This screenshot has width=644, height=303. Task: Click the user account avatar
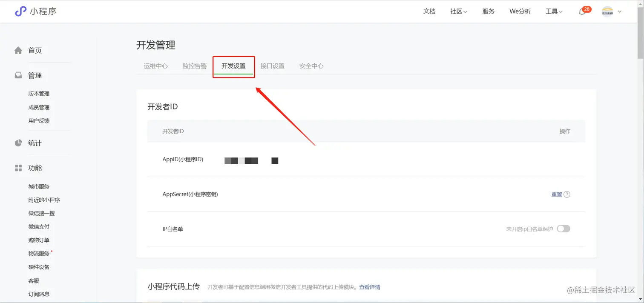[607, 11]
